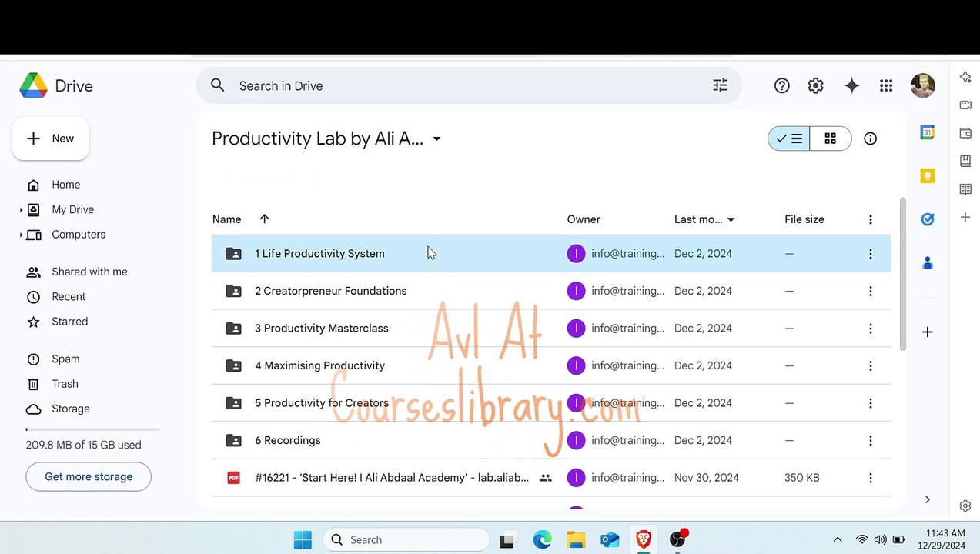Click the shared people icon on PDF row
The height and width of the screenshot is (554, 980).
(545, 478)
